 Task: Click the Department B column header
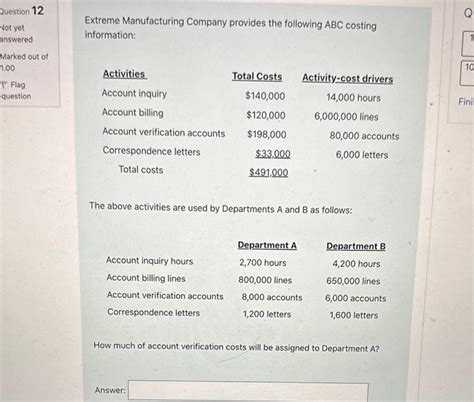(x=356, y=246)
